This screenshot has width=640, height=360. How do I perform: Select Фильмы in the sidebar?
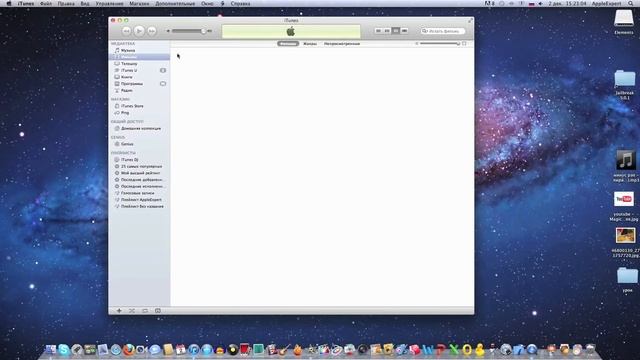(139, 57)
